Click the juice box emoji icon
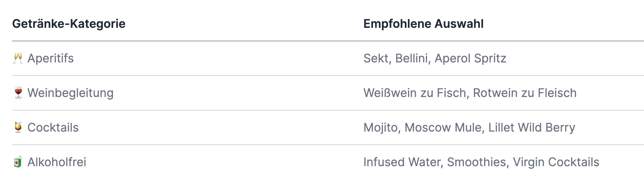 coord(18,162)
